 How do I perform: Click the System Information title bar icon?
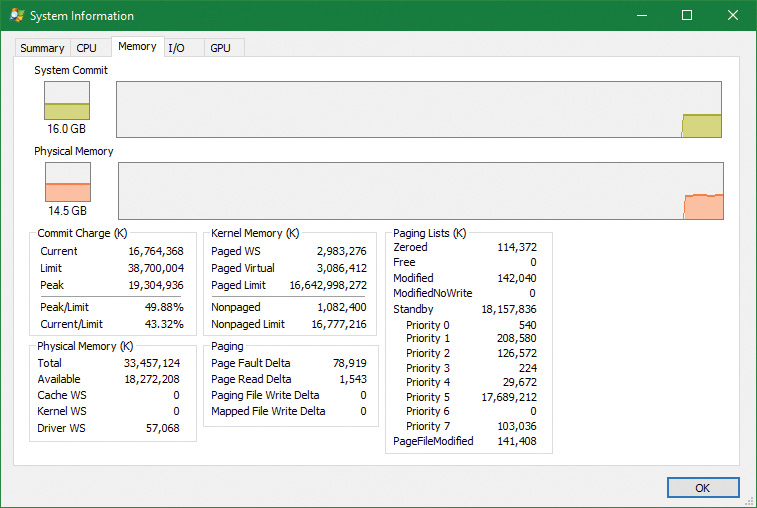[x=17, y=16]
